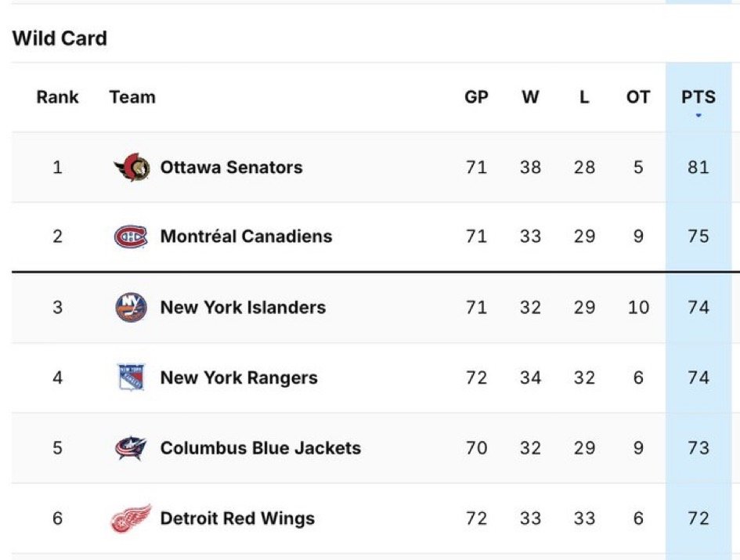Viewport: 740px width, 560px height.
Task: Sort standings by PTS column
Action: tap(698, 97)
